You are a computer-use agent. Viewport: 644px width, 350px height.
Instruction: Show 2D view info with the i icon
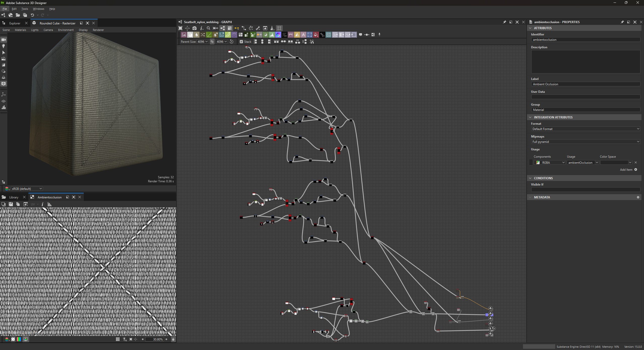tap(42, 204)
